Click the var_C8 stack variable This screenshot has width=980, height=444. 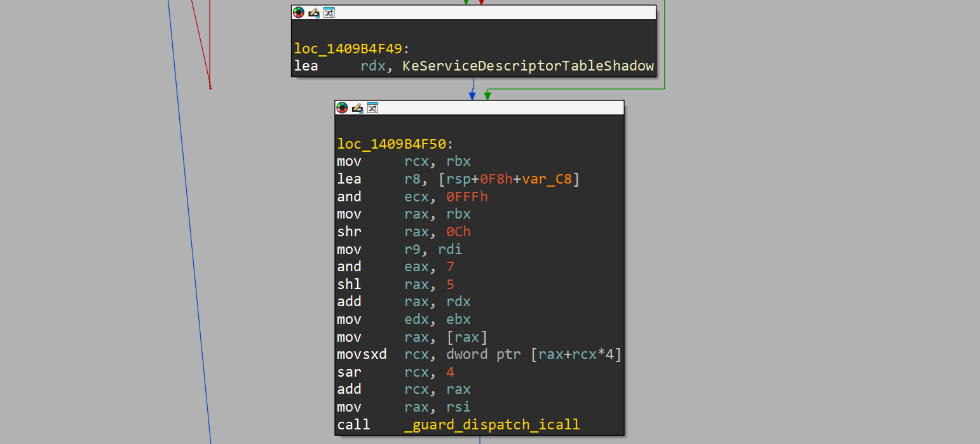pos(547,179)
